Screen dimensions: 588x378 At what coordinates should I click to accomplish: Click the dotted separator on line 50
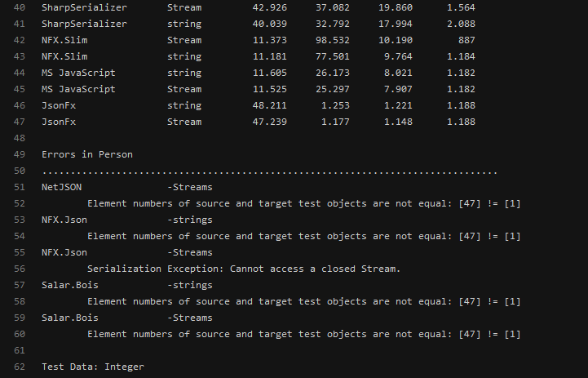point(269,172)
